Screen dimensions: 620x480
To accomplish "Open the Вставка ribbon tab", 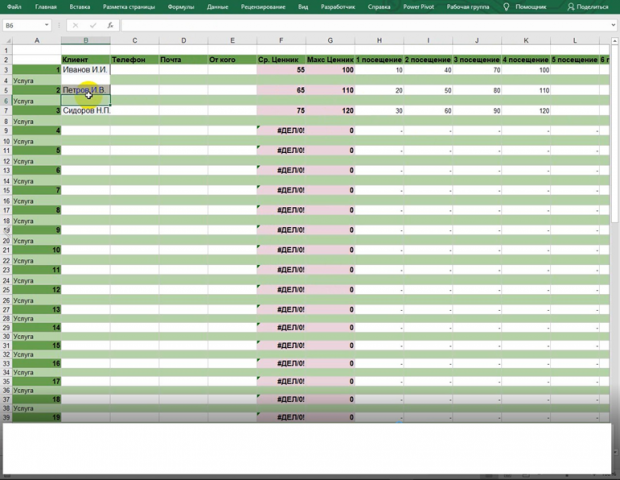I will (79, 7).
